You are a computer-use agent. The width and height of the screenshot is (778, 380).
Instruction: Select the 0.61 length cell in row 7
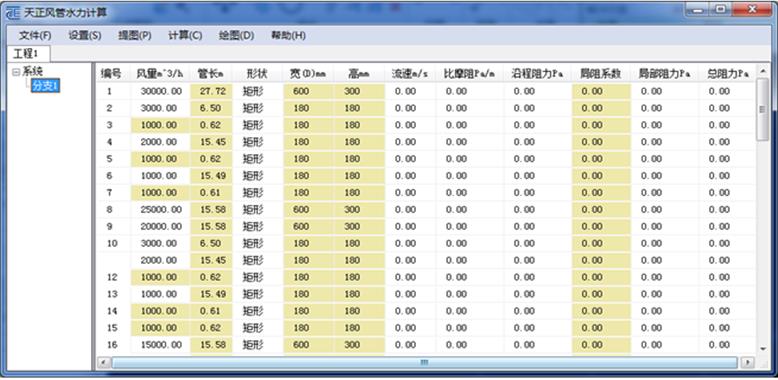(211, 192)
